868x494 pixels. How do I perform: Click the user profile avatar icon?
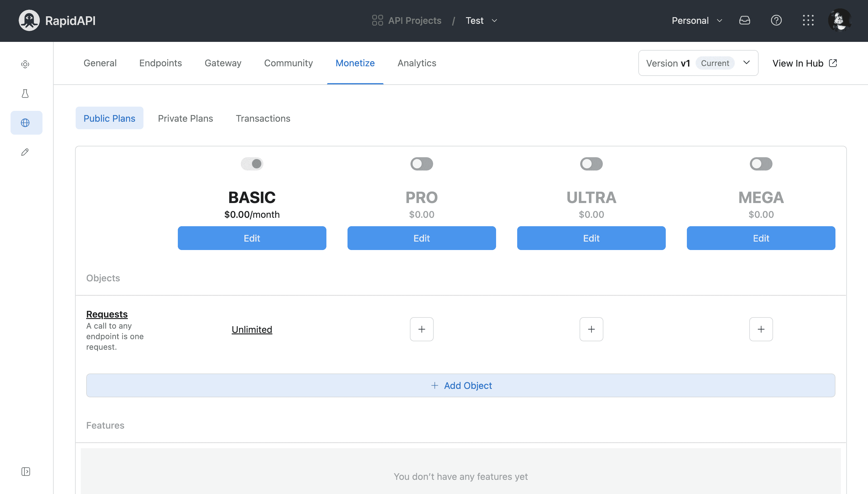point(839,20)
